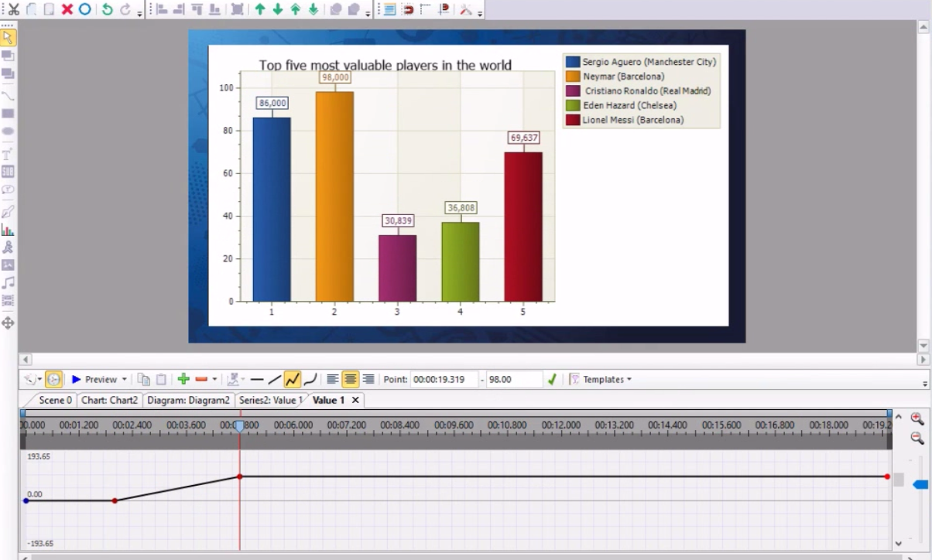Image resolution: width=932 pixels, height=560 pixels.
Task: Zoom in the timeline with magnifier plus
Action: (917, 419)
